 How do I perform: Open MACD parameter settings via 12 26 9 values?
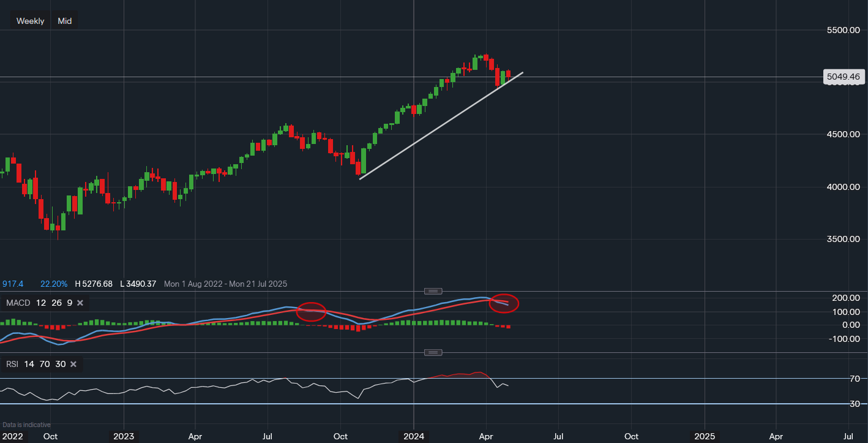coord(54,302)
